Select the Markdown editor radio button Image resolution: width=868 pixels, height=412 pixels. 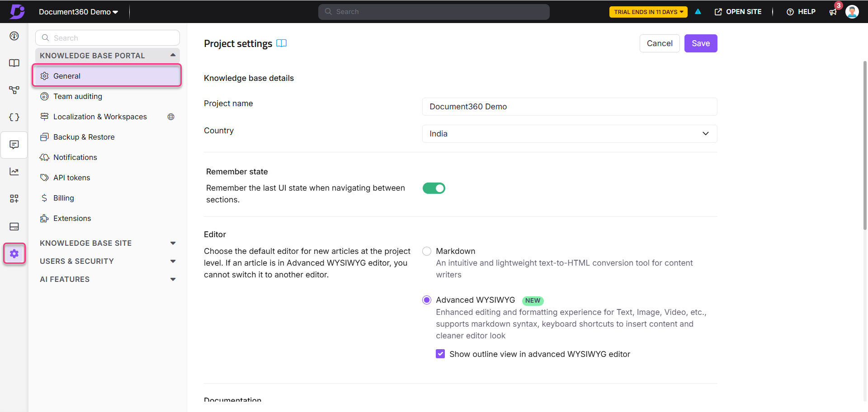tap(427, 251)
